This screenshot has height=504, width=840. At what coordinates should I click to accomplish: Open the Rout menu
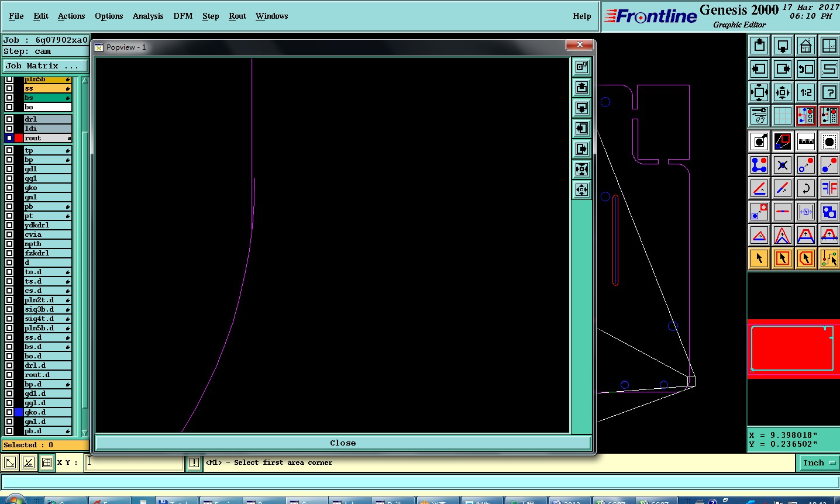click(237, 16)
